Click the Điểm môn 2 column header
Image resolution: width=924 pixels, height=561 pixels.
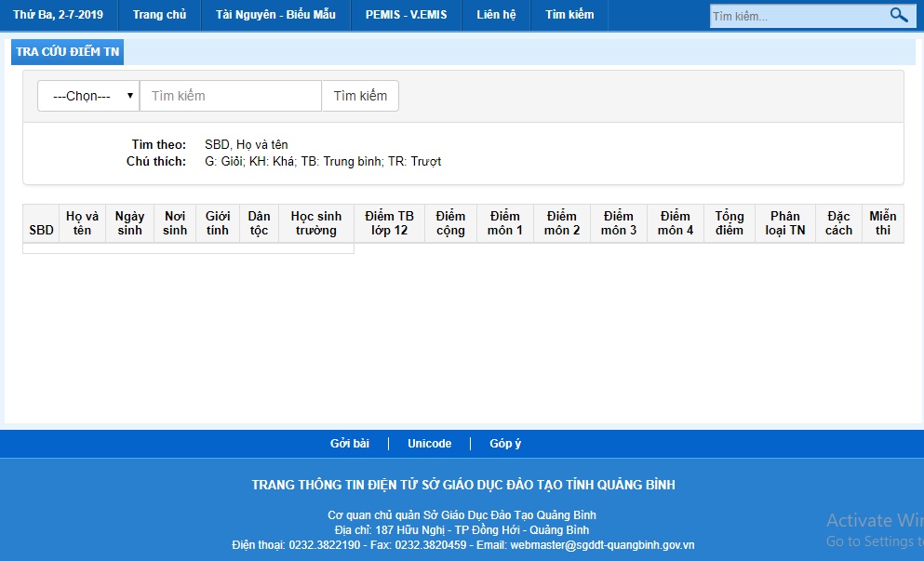click(x=562, y=223)
